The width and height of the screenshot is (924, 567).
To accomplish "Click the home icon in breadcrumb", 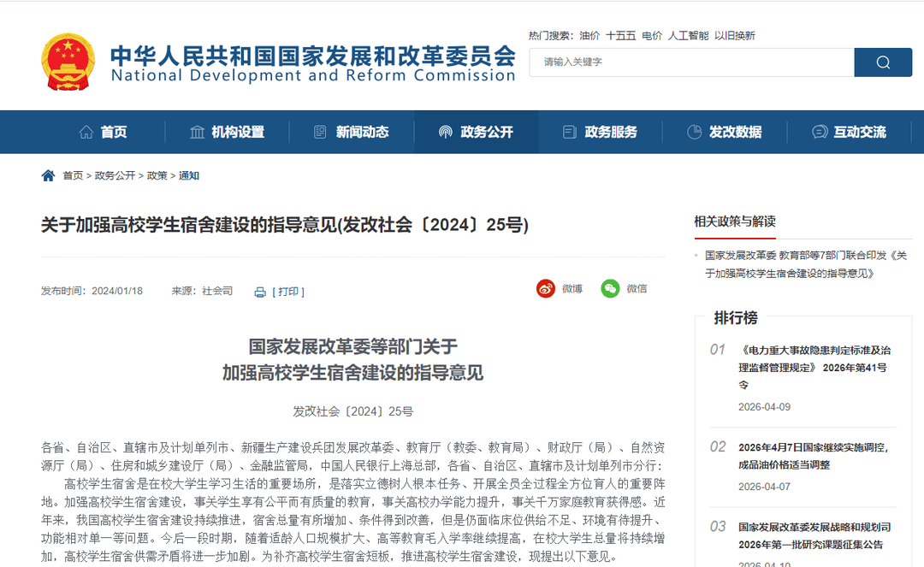I will [48, 175].
